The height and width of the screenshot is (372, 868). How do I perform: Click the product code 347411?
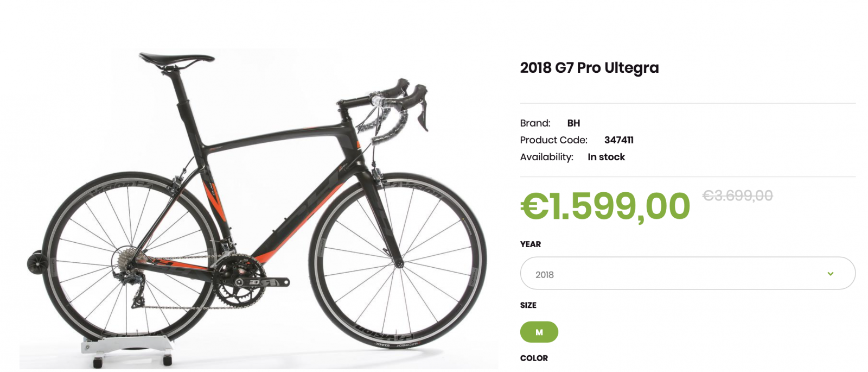618,140
